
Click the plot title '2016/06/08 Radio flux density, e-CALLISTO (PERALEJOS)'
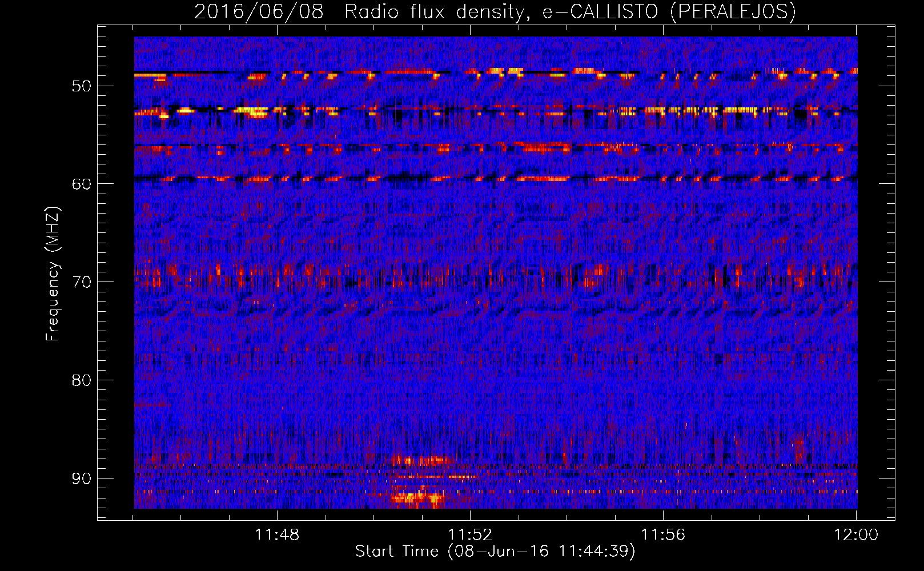tap(495, 11)
